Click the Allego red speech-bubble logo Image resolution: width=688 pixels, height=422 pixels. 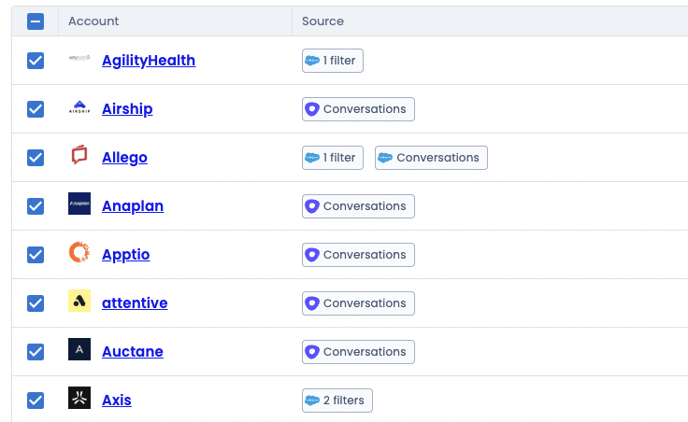[79, 155]
